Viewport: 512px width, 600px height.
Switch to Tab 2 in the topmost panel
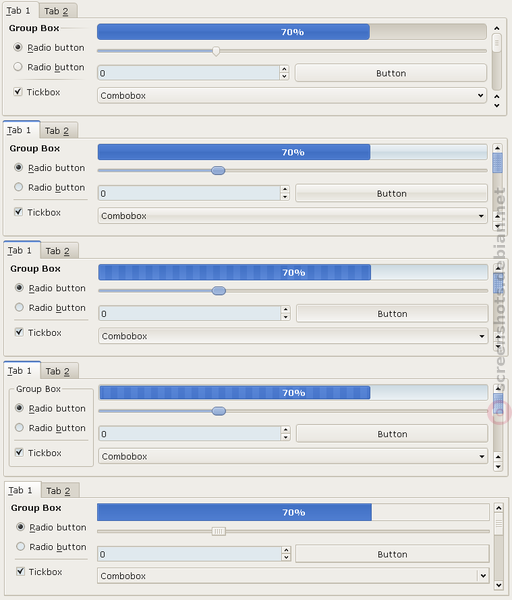tap(57, 11)
